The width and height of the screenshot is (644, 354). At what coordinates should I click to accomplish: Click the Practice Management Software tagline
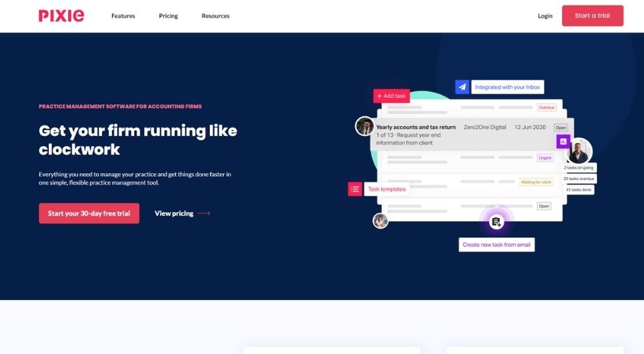click(120, 106)
